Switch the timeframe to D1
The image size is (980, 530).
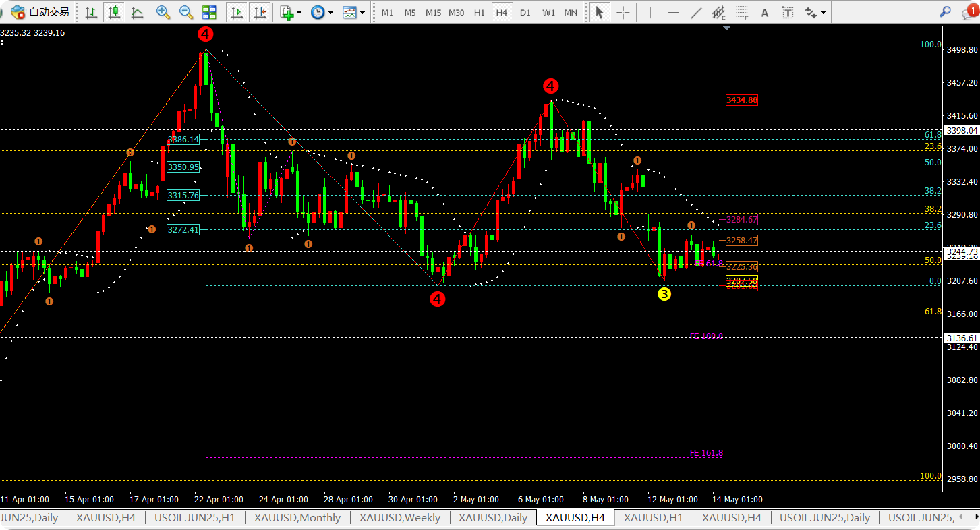pyautogui.click(x=525, y=12)
